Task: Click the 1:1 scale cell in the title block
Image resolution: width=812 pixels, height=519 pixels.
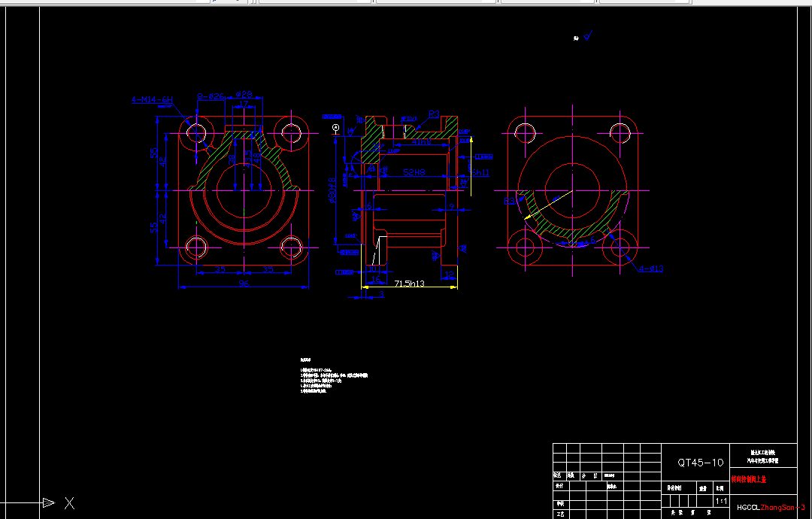Action: (x=720, y=499)
